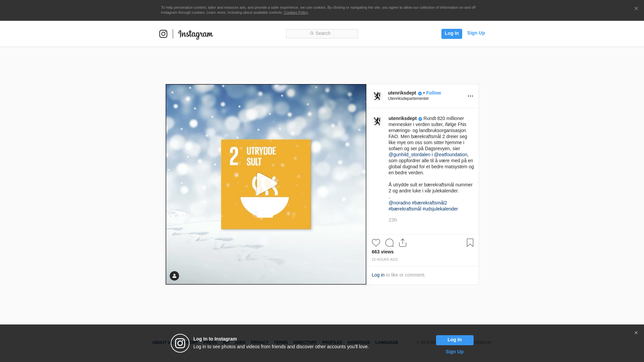Open utenriksdept profile avatar in header

pos(377,96)
